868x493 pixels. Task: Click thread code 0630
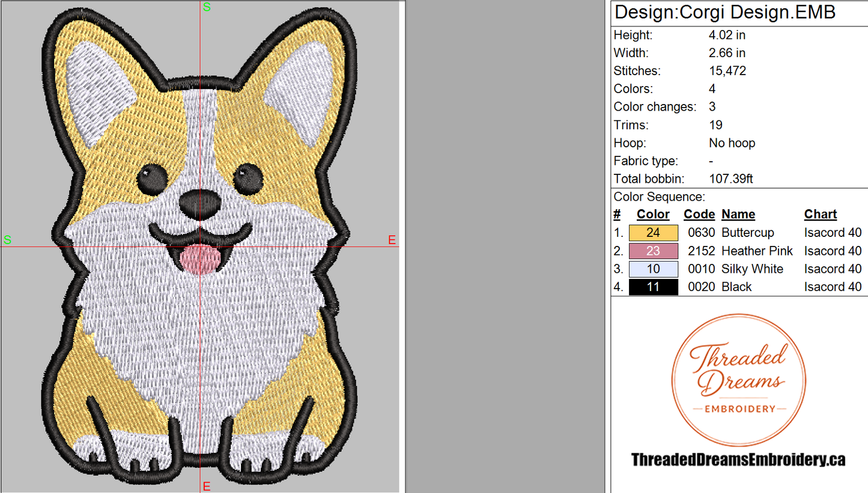click(702, 233)
